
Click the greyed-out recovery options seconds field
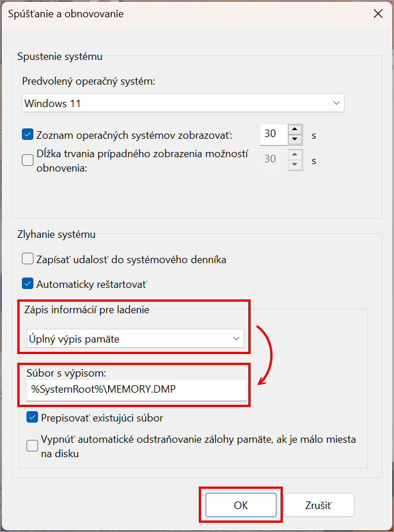(x=274, y=160)
